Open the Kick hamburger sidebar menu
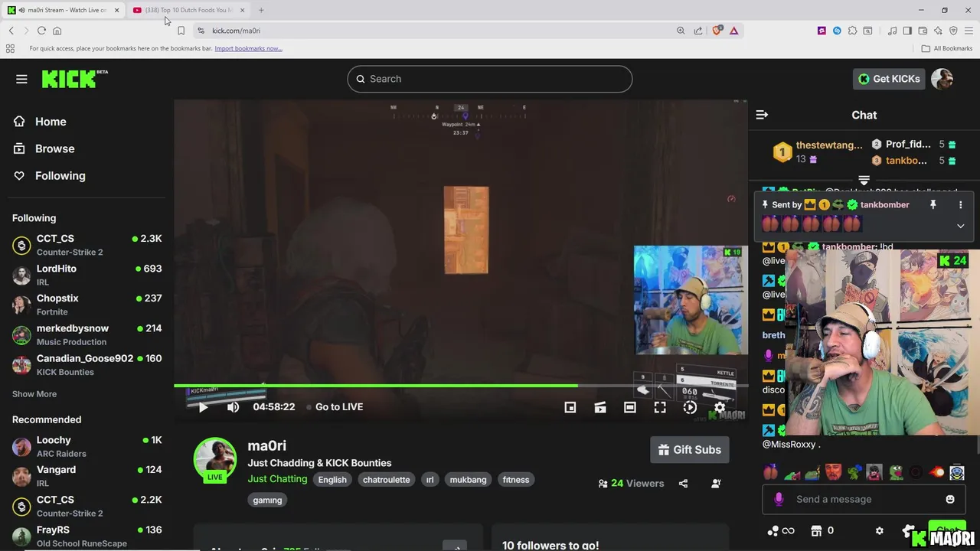 coord(21,79)
